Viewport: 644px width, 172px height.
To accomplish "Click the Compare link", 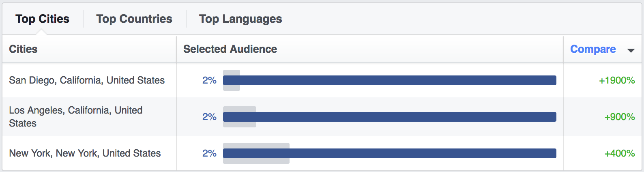I will pyautogui.click(x=593, y=49).
